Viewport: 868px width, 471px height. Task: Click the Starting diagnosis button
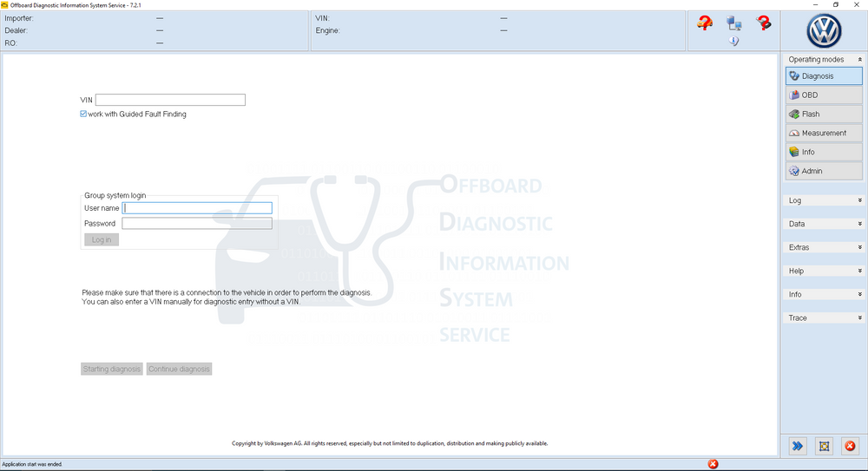click(x=112, y=369)
